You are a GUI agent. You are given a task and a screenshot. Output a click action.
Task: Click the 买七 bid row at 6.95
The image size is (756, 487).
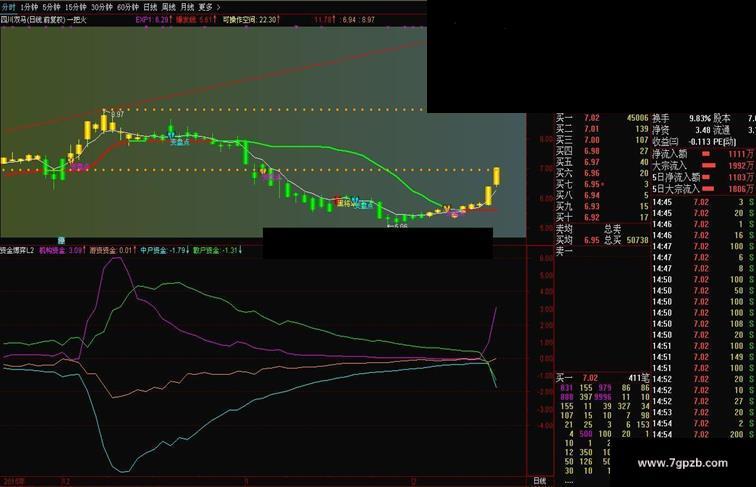(602, 184)
